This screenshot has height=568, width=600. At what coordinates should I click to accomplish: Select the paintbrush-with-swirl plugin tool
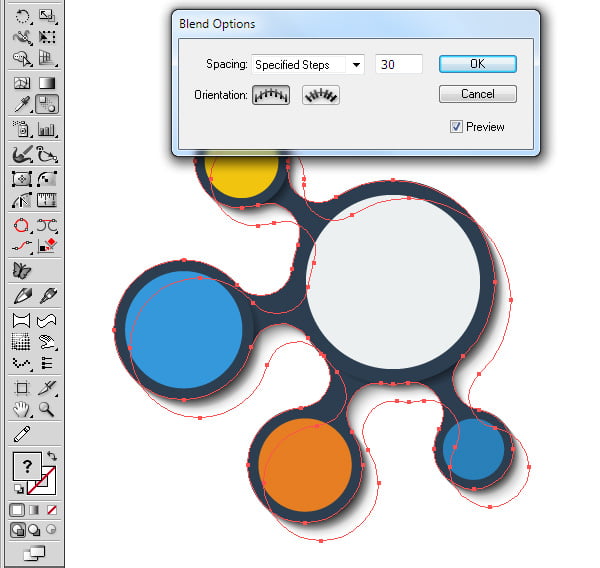pyautogui.click(x=22, y=154)
